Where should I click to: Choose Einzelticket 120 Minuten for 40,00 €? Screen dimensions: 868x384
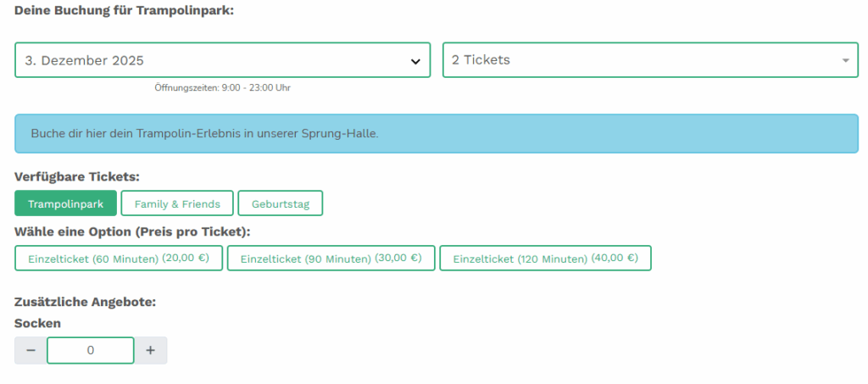[545, 259]
